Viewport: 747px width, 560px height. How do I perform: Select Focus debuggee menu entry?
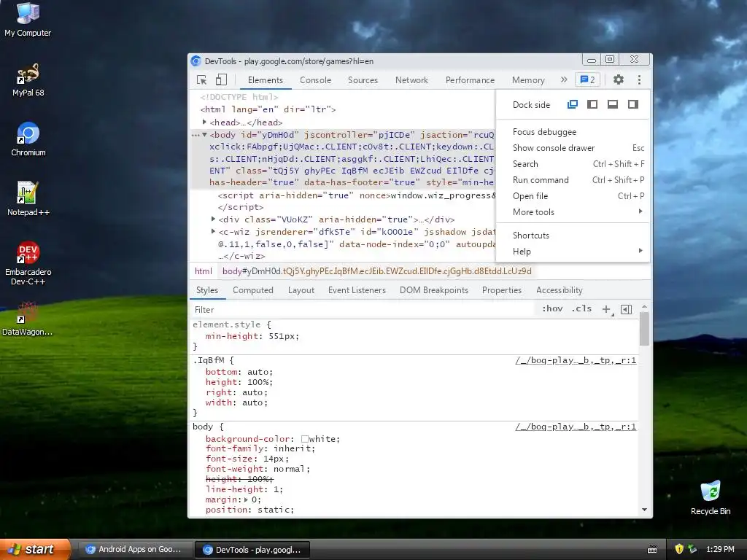573,132
